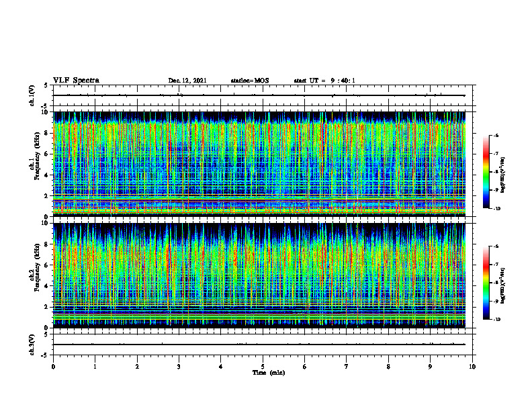Click the ch.1 colorbar log(PSD) units label
Image resolution: width=532 pixels, height=411 pixels.
point(503,175)
